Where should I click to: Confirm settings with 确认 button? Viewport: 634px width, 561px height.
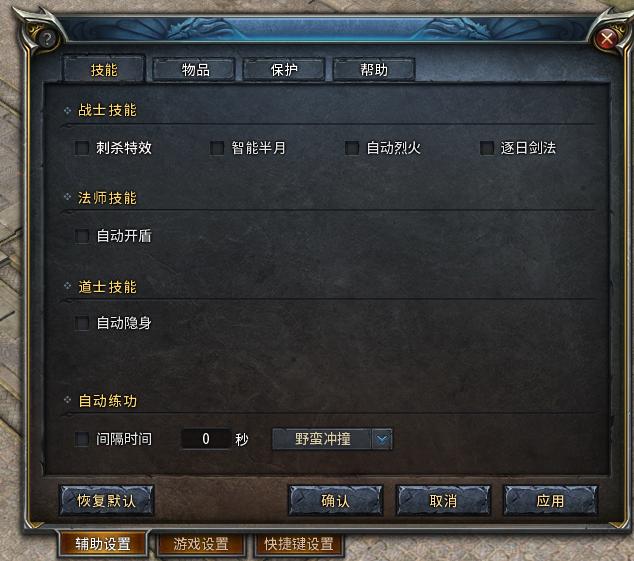pos(335,501)
